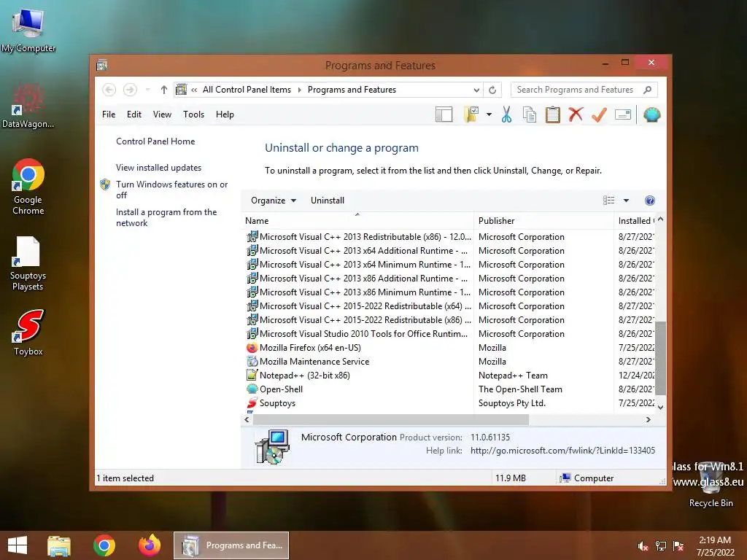Click the navigation pane toggle icon
The image size is (747, 560).
click(x=444, y=114)
